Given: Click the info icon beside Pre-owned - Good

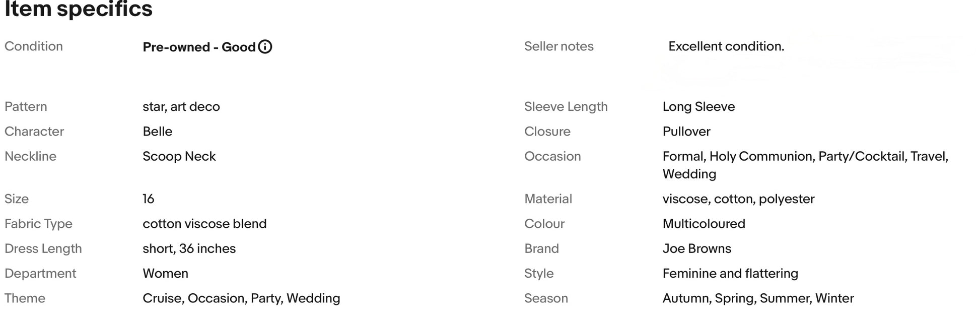Looking at the screenshot, I should tap(265, 47).
